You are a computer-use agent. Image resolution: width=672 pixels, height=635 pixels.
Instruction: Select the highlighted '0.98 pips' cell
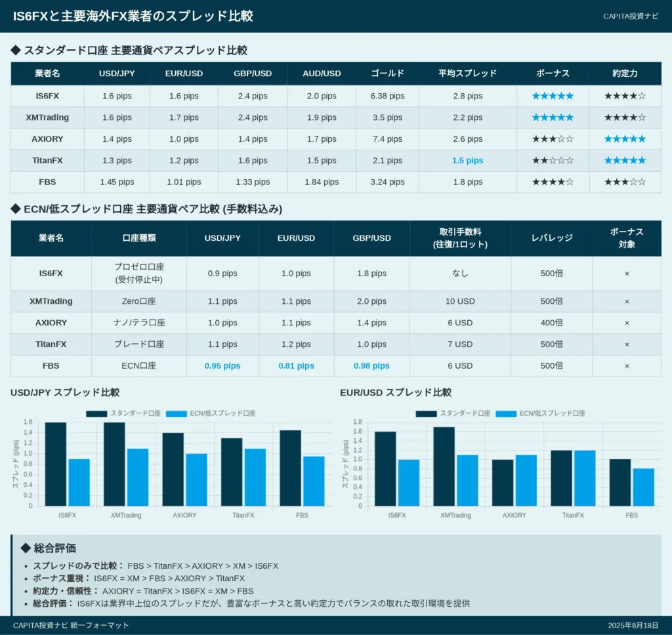tap(371, 366)
